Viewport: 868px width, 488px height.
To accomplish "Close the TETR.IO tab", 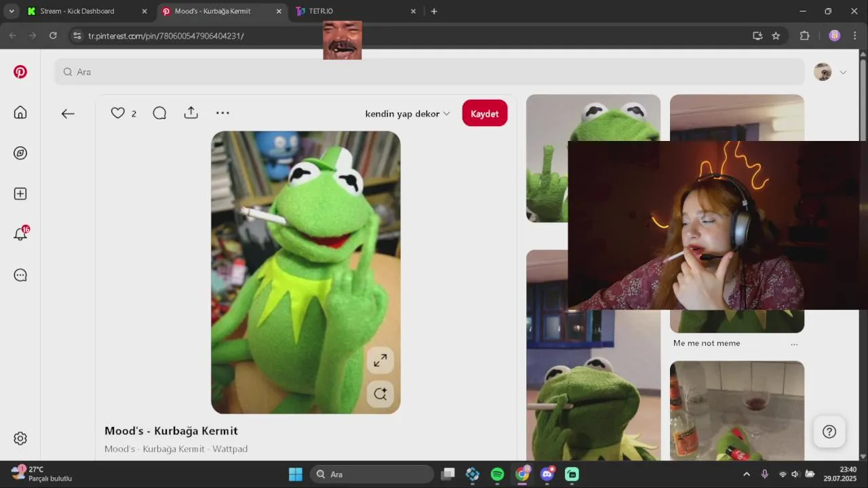I will 413,12.
